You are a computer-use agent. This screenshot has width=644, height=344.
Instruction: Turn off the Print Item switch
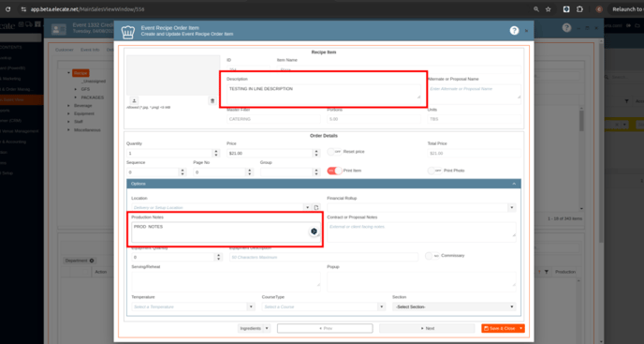334,171
